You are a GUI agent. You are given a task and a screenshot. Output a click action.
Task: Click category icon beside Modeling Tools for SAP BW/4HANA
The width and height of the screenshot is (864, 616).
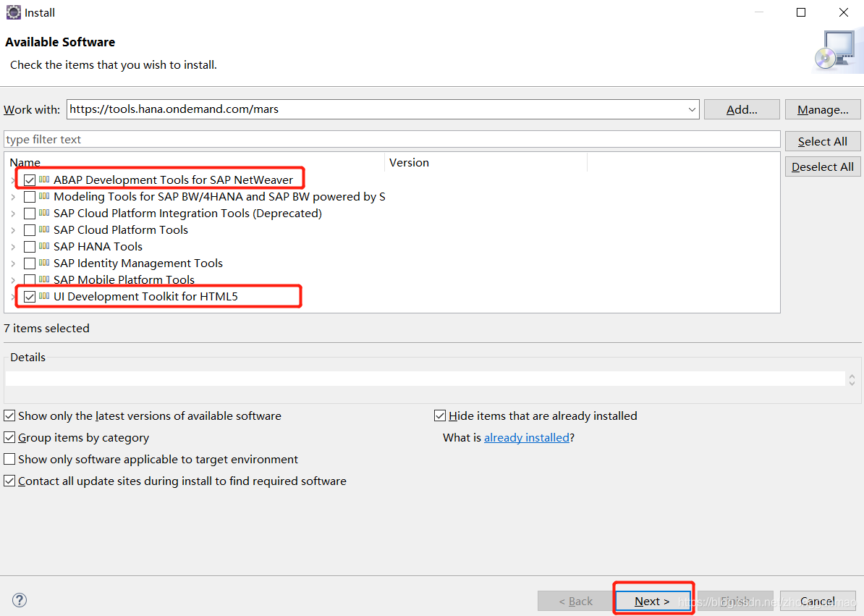[x=44, y=196]
